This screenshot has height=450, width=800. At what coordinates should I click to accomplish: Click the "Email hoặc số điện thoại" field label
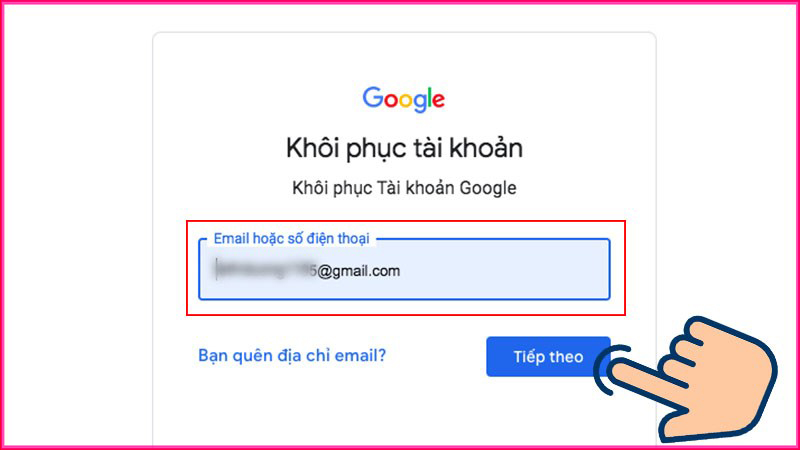coord(291,238)
